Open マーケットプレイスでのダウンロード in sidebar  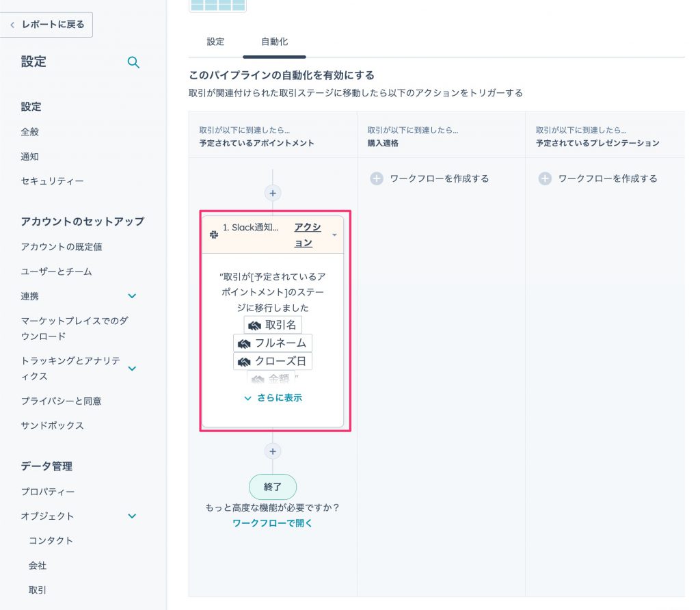(75, 328)
